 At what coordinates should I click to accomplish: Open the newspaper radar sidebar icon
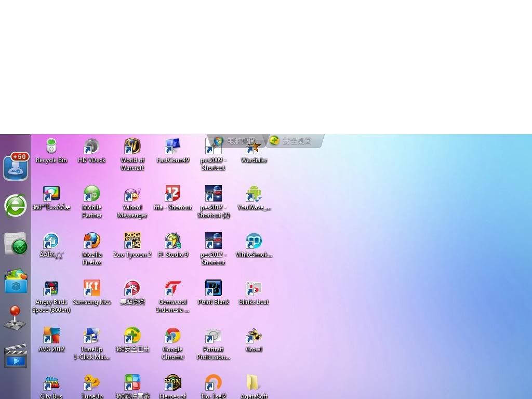(x=16, y=244)
